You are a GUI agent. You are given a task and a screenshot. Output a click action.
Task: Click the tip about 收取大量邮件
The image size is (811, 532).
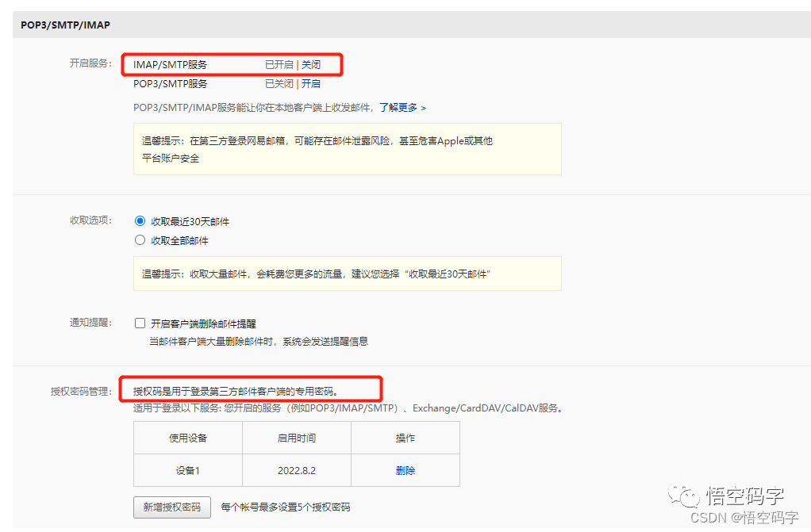pyautogui.click(x=348, y=274)
